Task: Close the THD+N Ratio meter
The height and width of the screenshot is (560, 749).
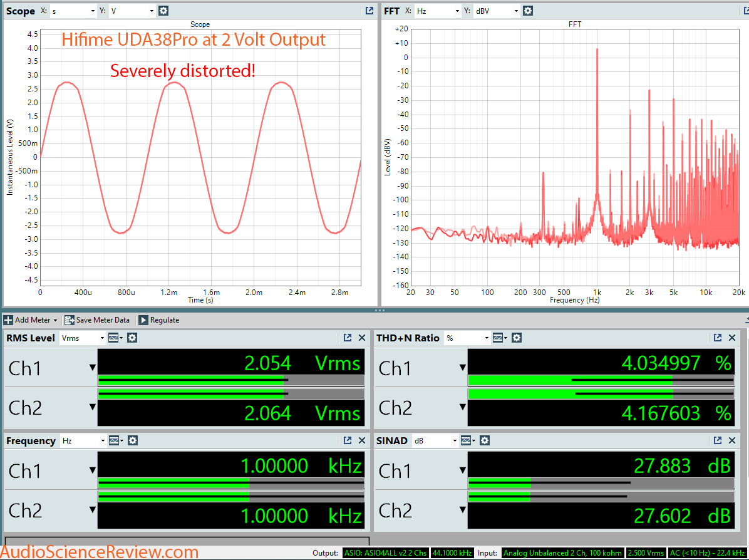Action: [x=732, y=338]
